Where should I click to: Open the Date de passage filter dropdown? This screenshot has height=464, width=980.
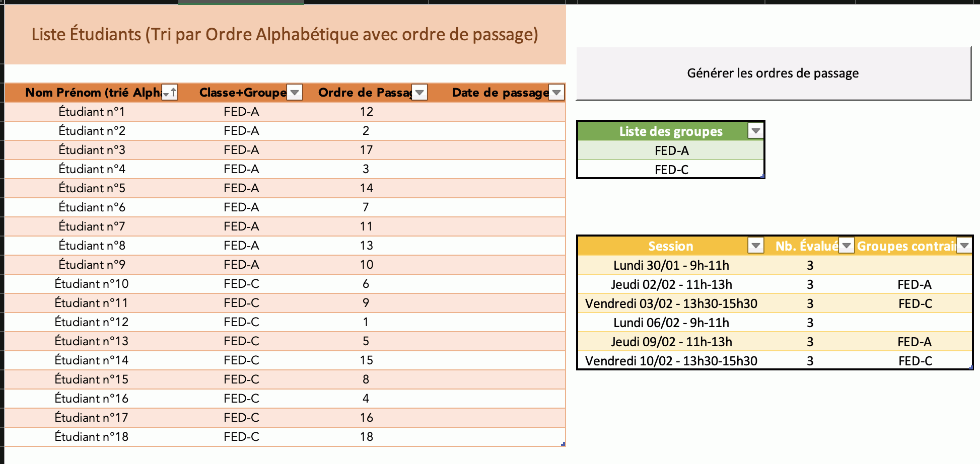pos(556,93)
